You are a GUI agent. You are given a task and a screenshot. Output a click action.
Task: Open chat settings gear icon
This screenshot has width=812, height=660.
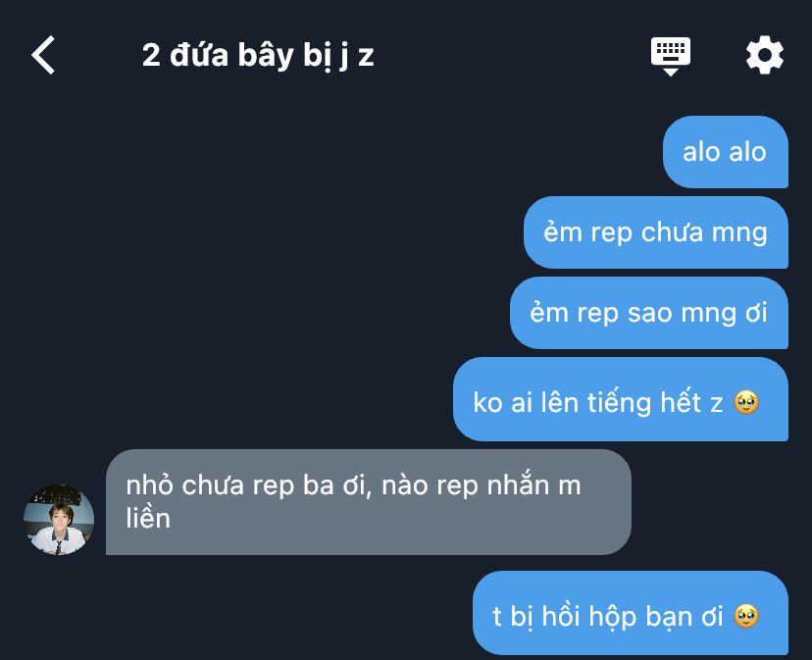pos(765,55)
